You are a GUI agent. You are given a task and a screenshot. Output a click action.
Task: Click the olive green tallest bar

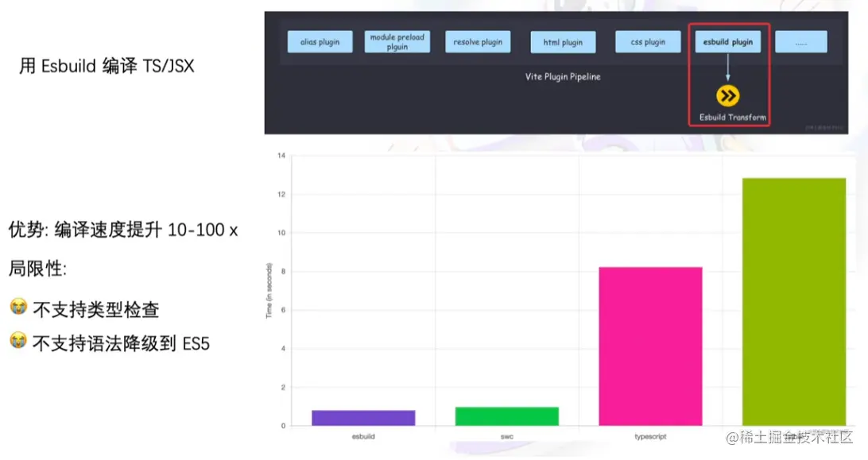[x=794, y=302]
